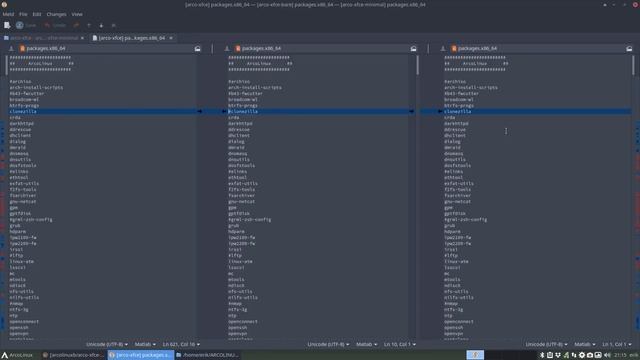Close the [arco-xfce] packages.x86_64 tab
Screen dimensions: 640x360
coord(171,38)
